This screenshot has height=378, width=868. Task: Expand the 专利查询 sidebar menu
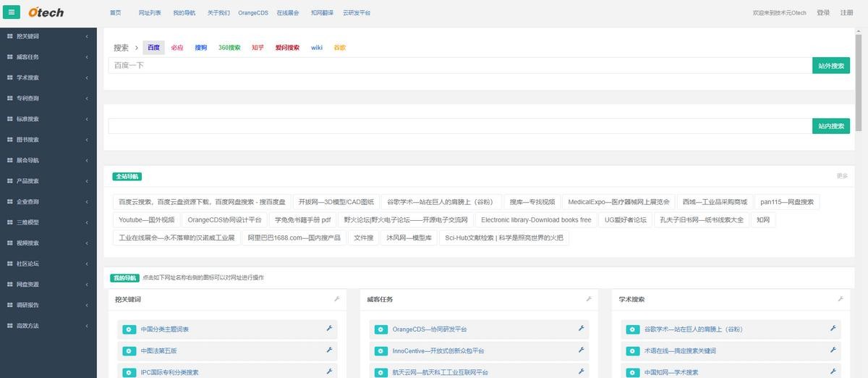48,98
